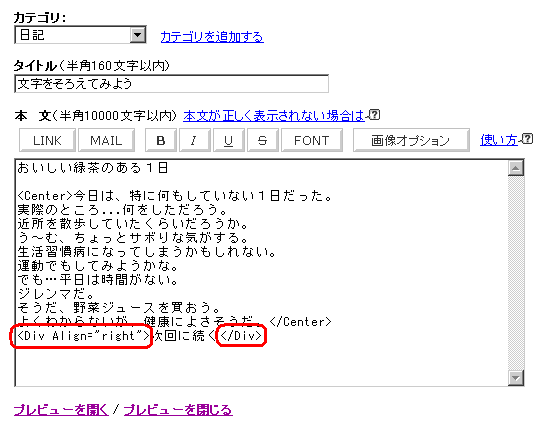This screenshot has height=430, width=541.
Task: Apply underline with the U button
Action: click(x=229, y=140)
